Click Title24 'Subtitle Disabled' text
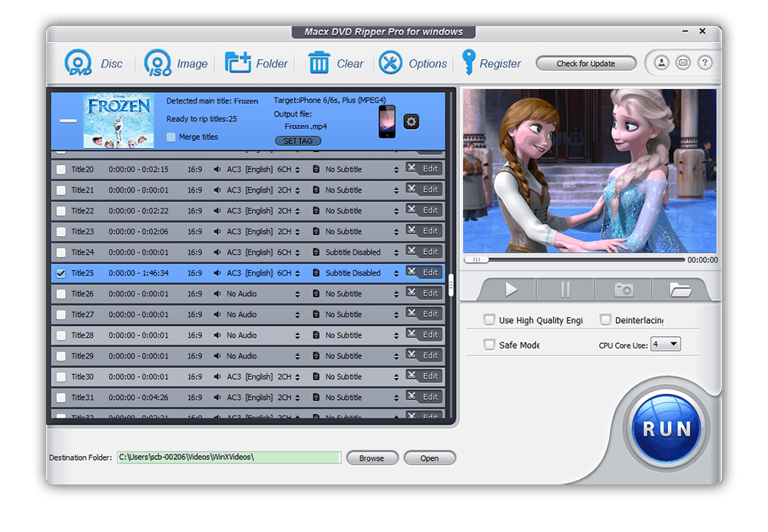768x532 pixels. (353, 252)
